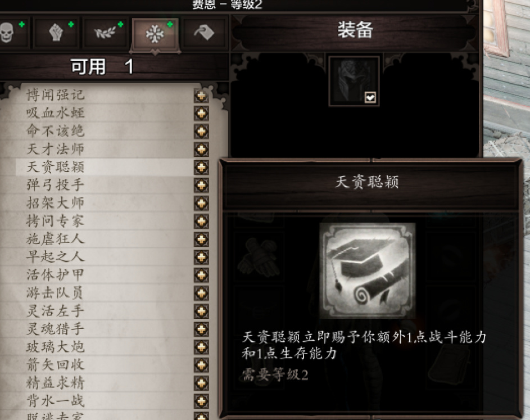The image size is (530, 420).
Task: Click plus icon beside 弹弓投手
Action: point(201,186)
